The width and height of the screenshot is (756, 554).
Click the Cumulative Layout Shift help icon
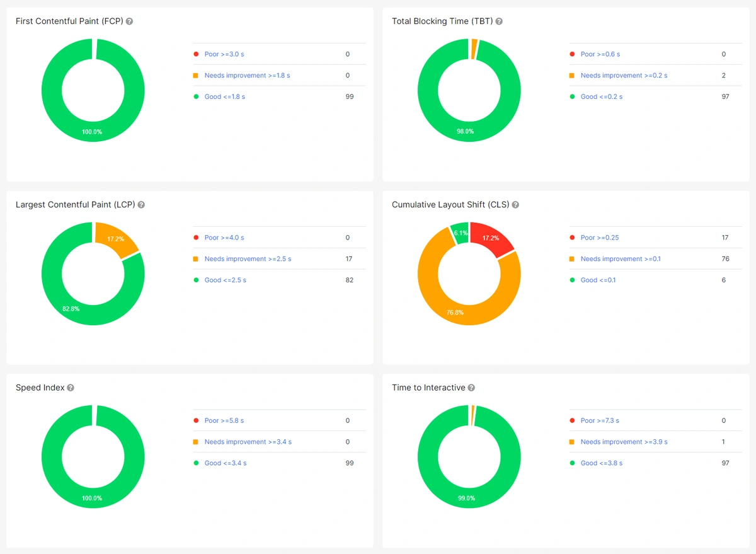[x=515, y=204]
